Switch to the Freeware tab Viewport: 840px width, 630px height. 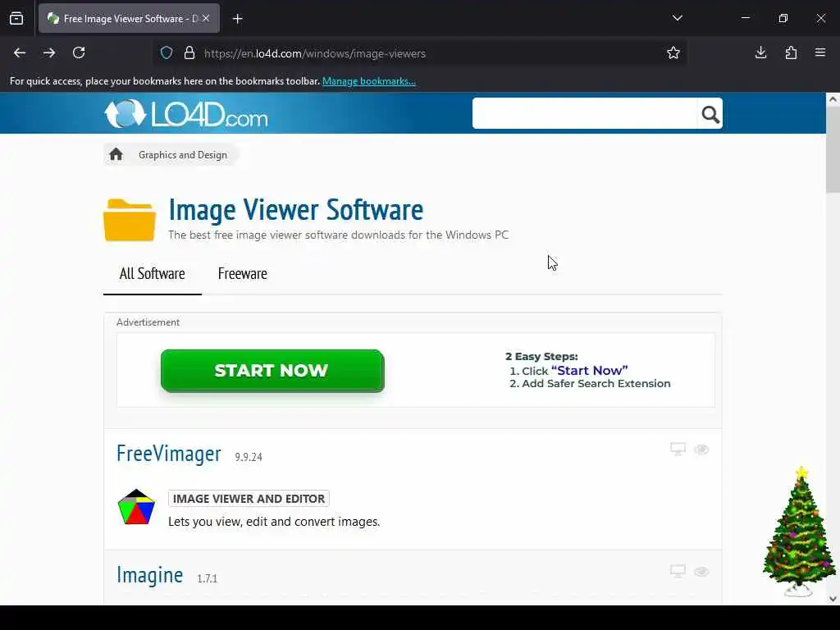click(242, 274)
